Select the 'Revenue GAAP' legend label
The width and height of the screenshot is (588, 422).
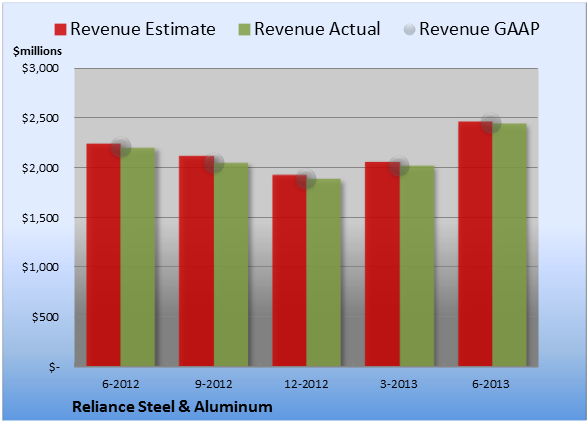[479, 29]
